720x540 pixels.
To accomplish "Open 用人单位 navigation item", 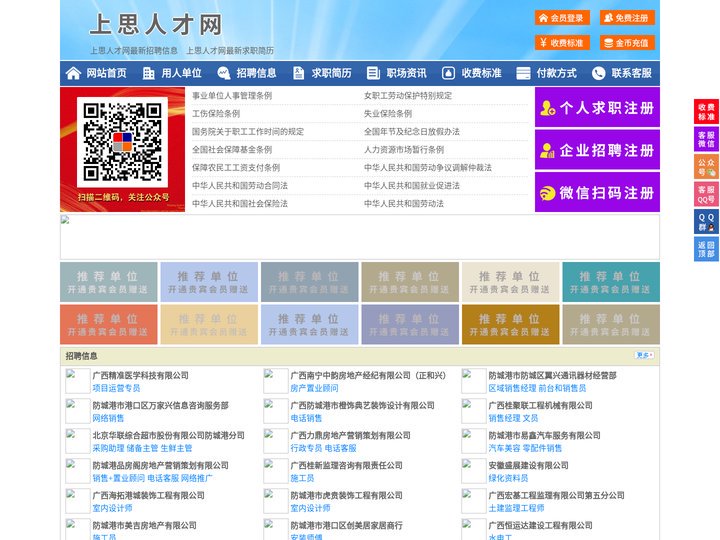I will tap(181, 73).
